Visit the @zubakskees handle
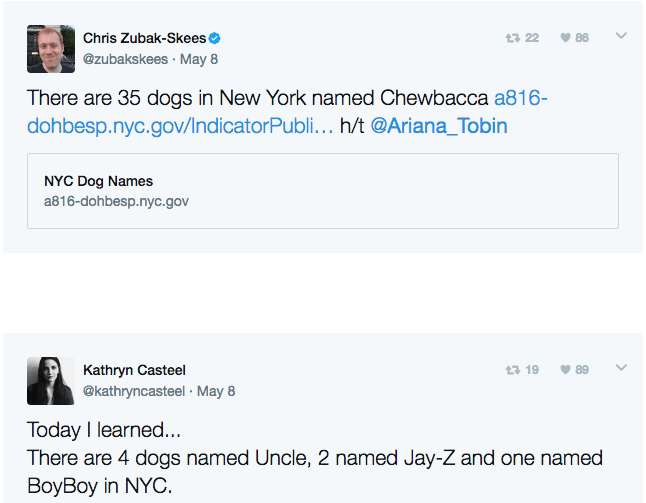The image size is (646, 503). (125, 59)
